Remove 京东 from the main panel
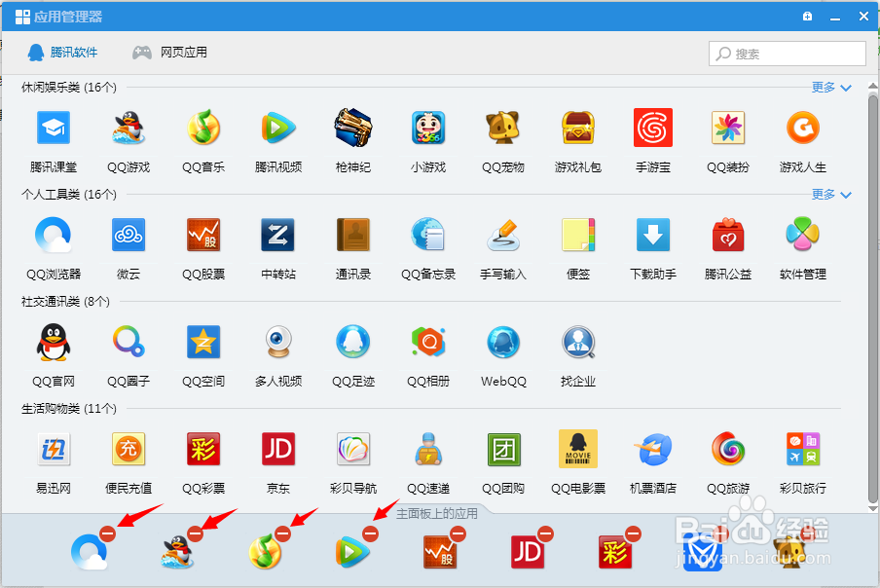The width and height of the screenshot is (880, 588). [x=545, y=533]
